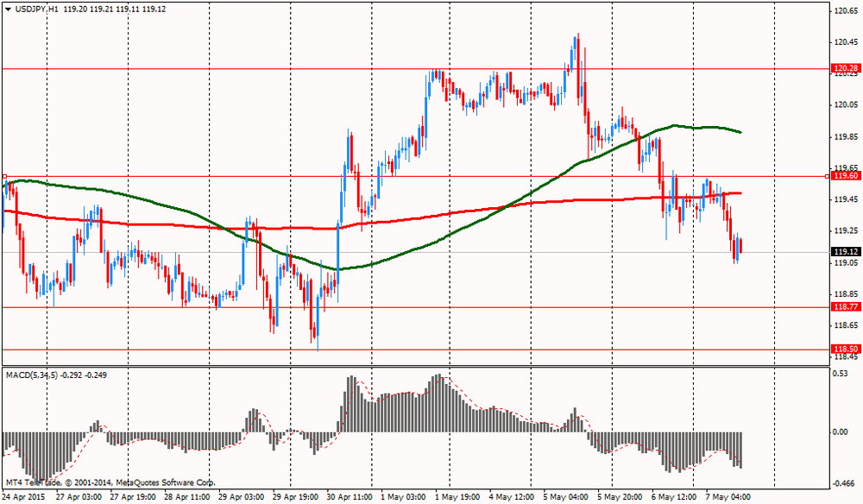Click the 24 Apr 2015 date label
This screenshot has width=863, height=504.
pyautogui.click(x=25, y=497)
